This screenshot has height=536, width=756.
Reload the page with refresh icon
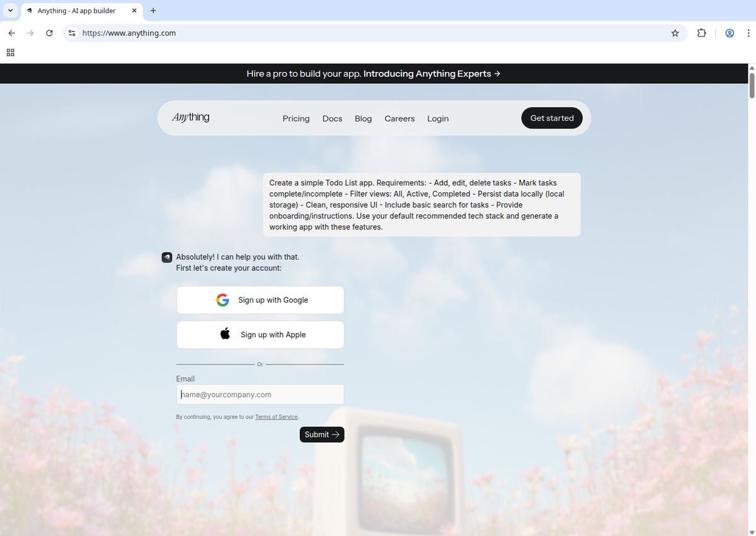49,33
